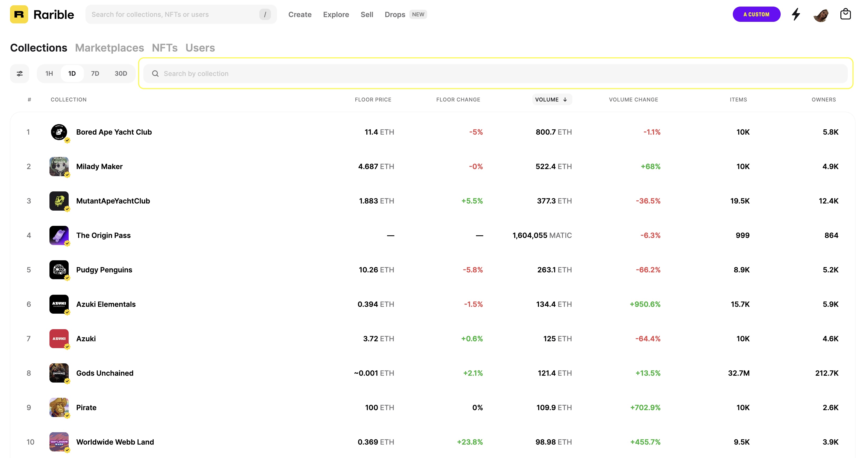Click the Pudgy Penguins igloo image
Image resolution: width=868 pixels, height=458 pixels.
(59, 270)
